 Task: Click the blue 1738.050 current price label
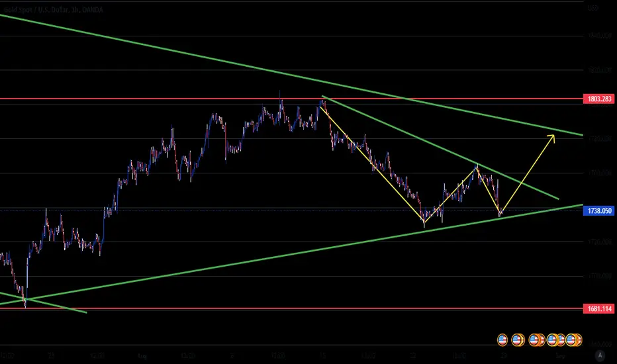[x=599, y=211]
